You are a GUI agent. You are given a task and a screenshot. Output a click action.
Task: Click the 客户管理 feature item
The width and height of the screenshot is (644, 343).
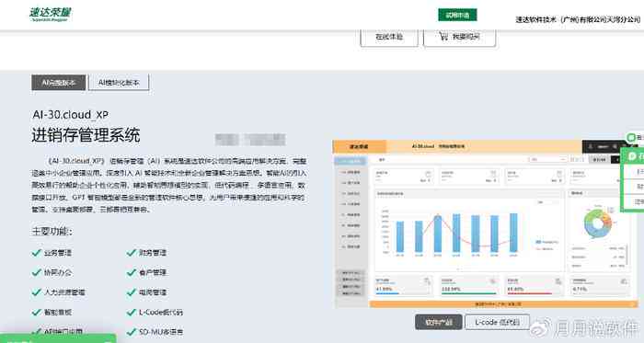tap(146, 272)
